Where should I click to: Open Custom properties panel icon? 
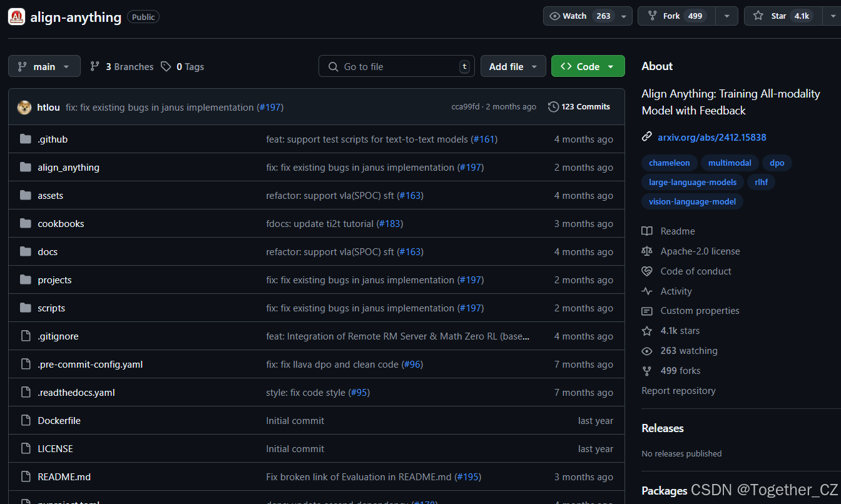pos(646,311)
